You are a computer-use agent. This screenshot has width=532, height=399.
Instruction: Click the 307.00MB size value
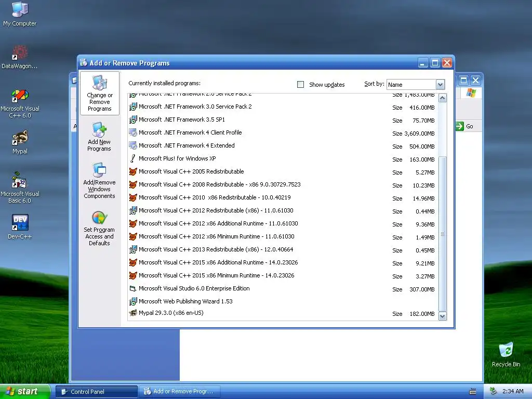[422, 289]
